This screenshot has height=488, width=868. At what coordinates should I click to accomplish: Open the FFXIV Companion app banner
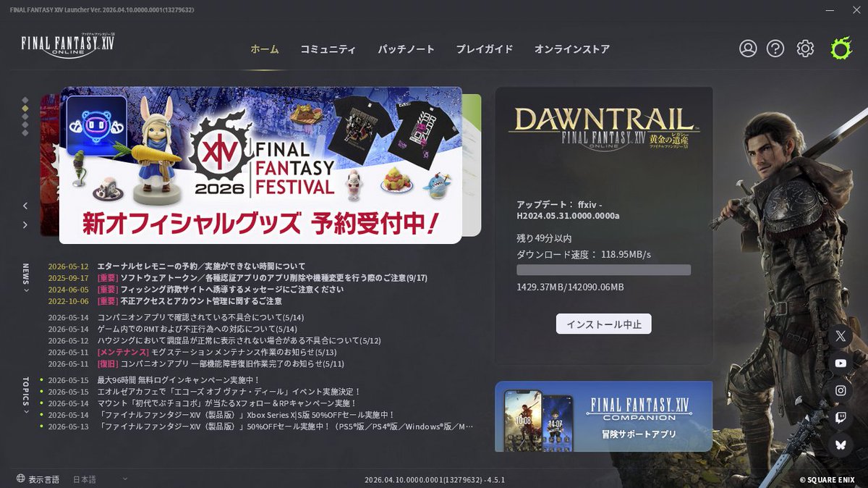coord(604,416)
